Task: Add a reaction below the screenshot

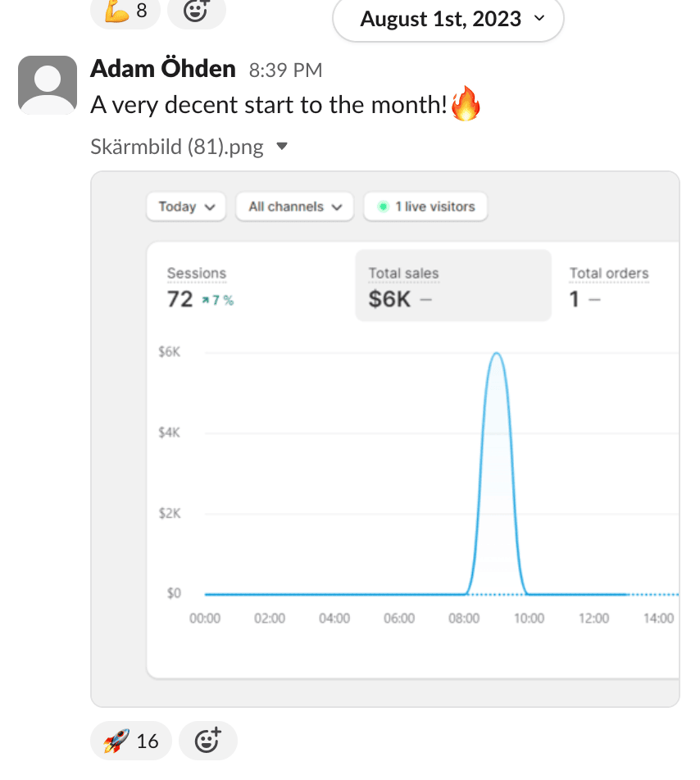Action: tap(207, 741)
